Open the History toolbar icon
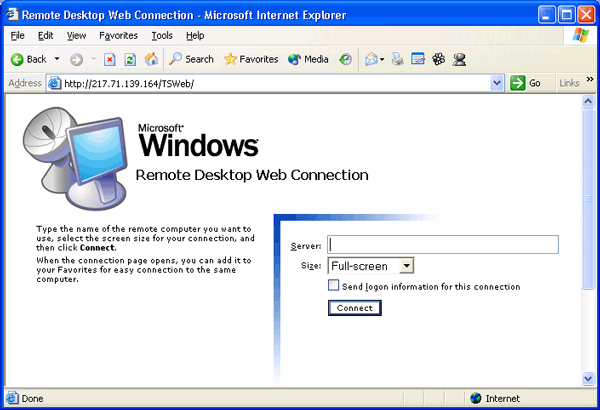Image resolution: width=600 pixels, height=410 pixels. point(346,59)
